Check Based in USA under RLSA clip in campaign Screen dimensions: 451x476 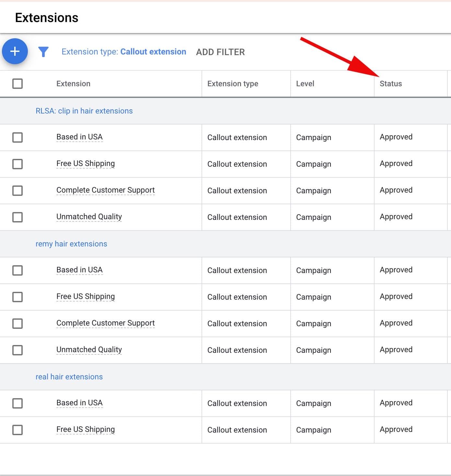click(17, 137)
